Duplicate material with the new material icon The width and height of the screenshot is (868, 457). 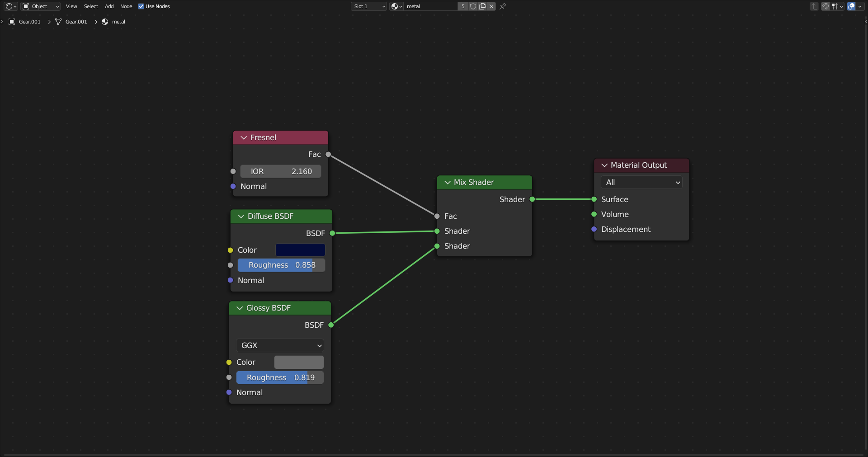(x=482, y=6)
